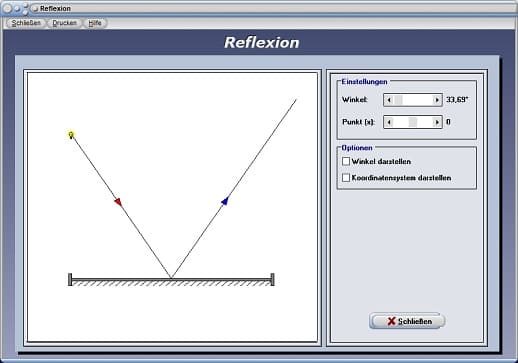
Task: Open the Drucken menu item
Action: click(65, 23)
